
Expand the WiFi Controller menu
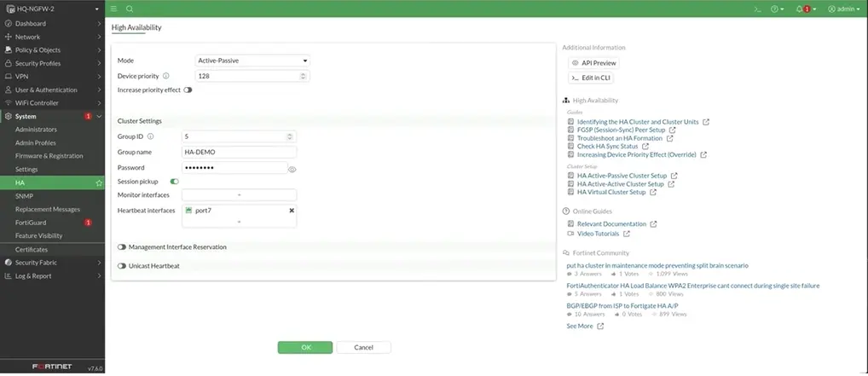coord(52,103)
